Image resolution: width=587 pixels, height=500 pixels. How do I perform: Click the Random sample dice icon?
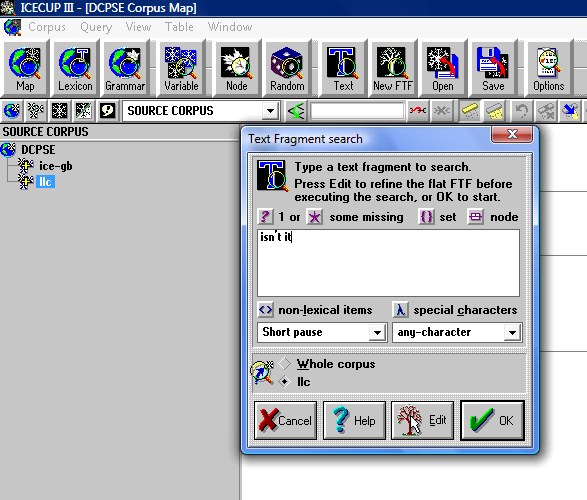[287, 68]
